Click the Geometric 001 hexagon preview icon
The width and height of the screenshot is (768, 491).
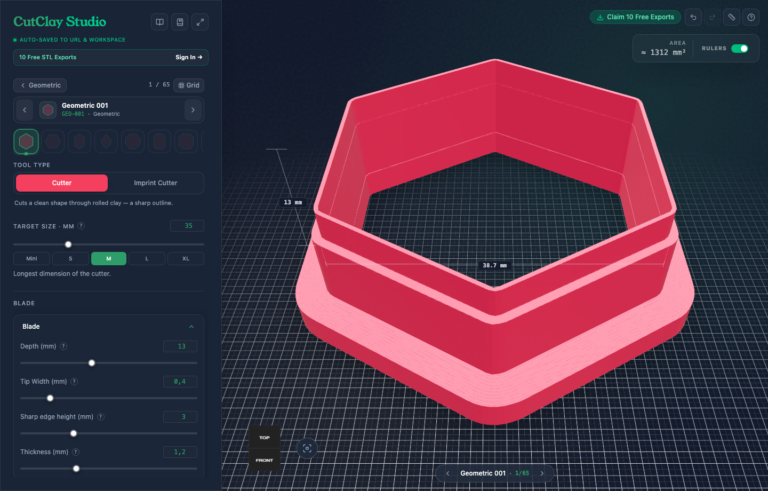(48, 110)
